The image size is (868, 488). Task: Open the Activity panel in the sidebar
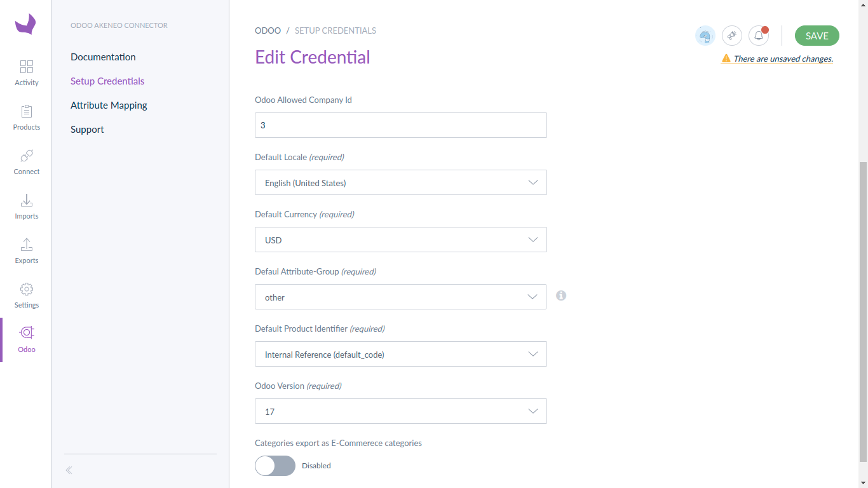(26, 72)
